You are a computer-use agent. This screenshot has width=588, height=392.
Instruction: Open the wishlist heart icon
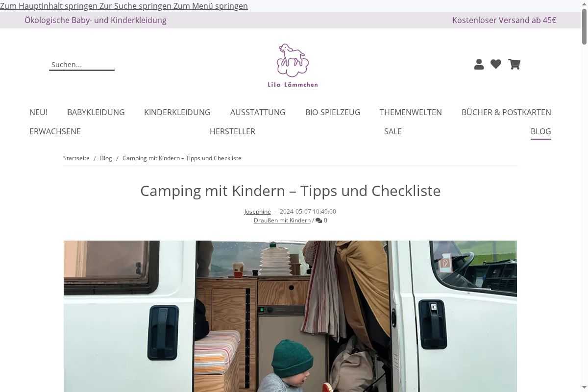pyautogui.click(x=496, y=64)
